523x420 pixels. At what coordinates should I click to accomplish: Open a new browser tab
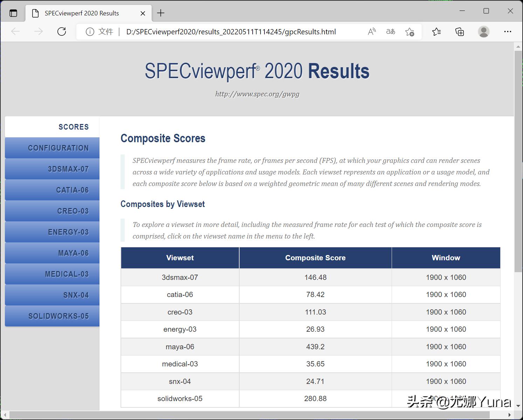point(161,13)
